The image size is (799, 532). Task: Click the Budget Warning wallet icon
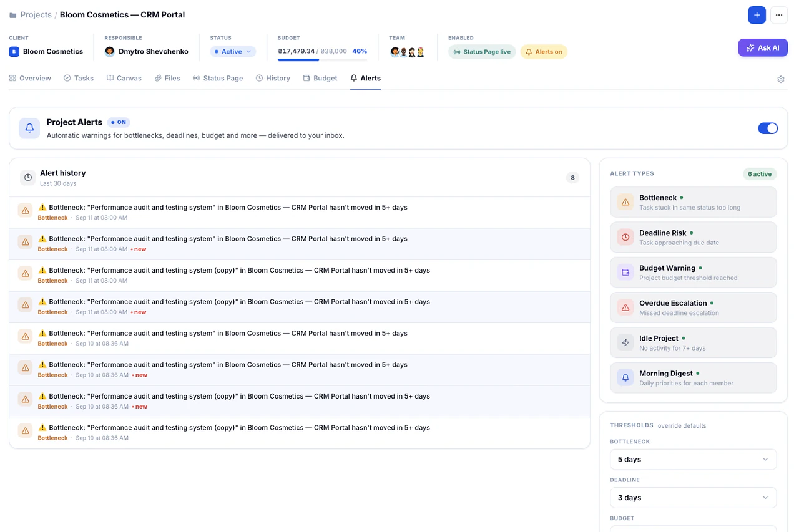(625, 273)
